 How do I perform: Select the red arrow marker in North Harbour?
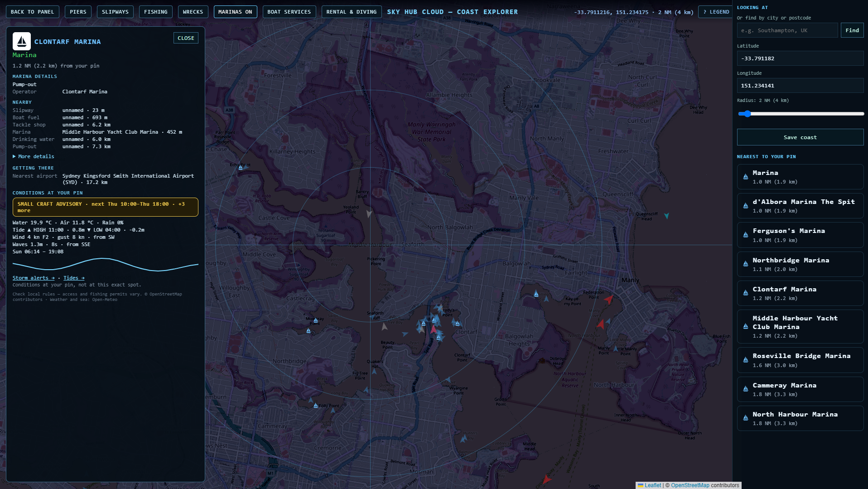[x=601, y=324]
